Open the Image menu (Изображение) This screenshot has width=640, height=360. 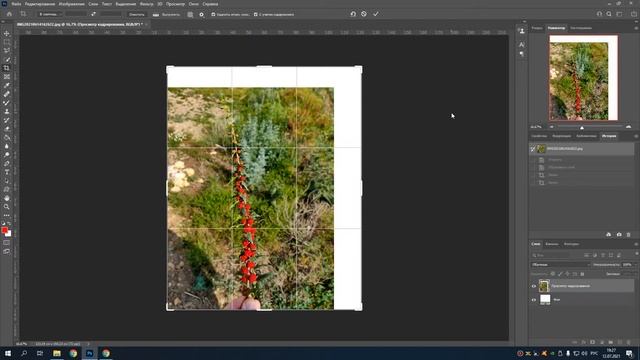tap(71, 4)
